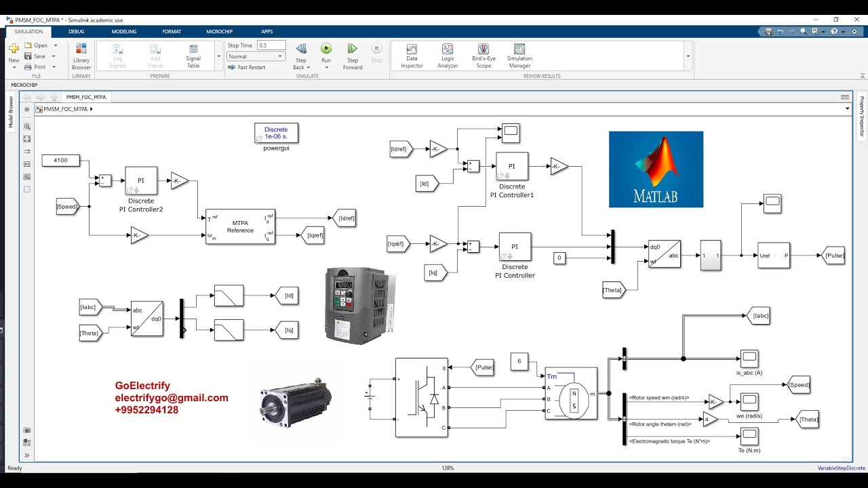
Task: Click the 128% zoom level in status bar
Action: coord(448,468)
